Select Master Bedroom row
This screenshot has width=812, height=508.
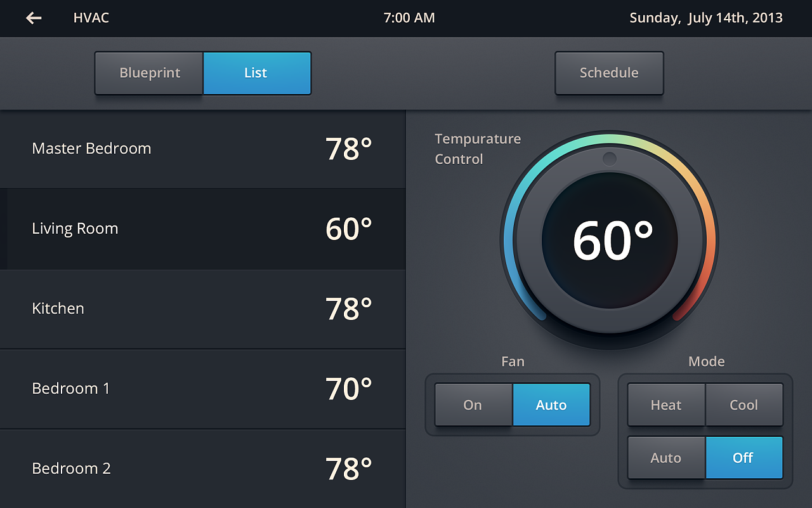(x=202, y=149)
